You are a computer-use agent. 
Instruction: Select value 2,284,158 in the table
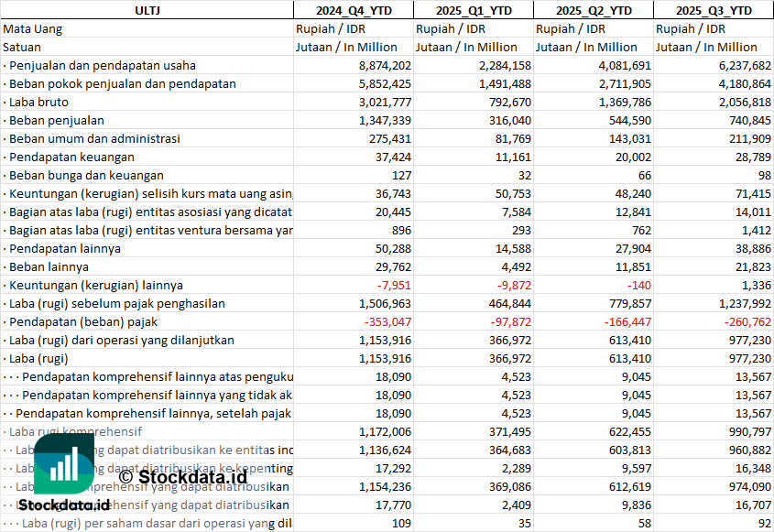click(505, 66)
